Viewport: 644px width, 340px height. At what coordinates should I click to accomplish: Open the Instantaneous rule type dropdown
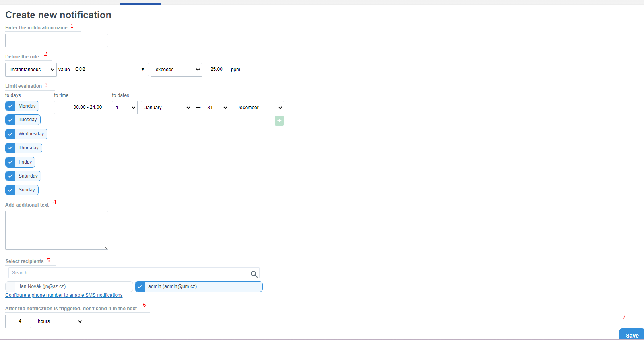(31, 70)
